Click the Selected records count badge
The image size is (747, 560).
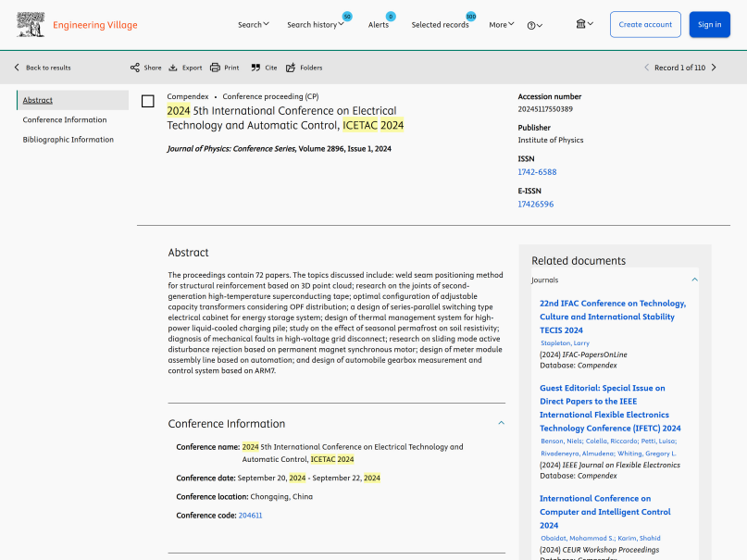point(470,17)
